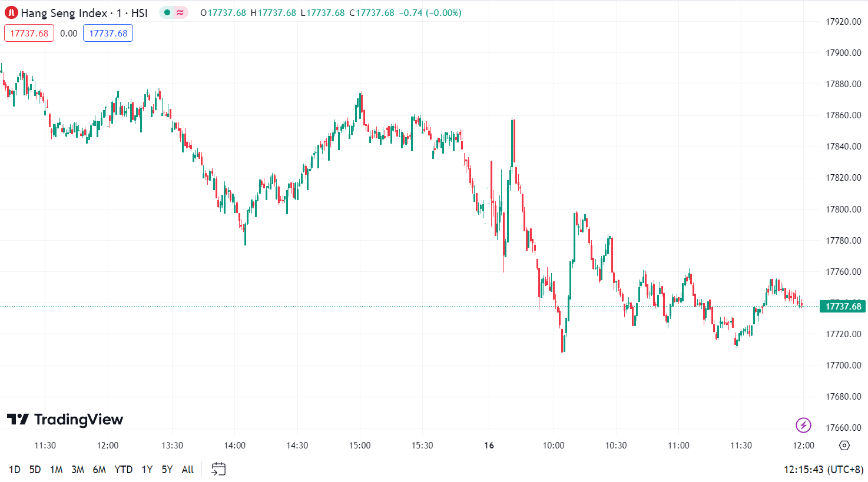Select the YTD range option
The image size is (868, 482).
coord(123,469)
